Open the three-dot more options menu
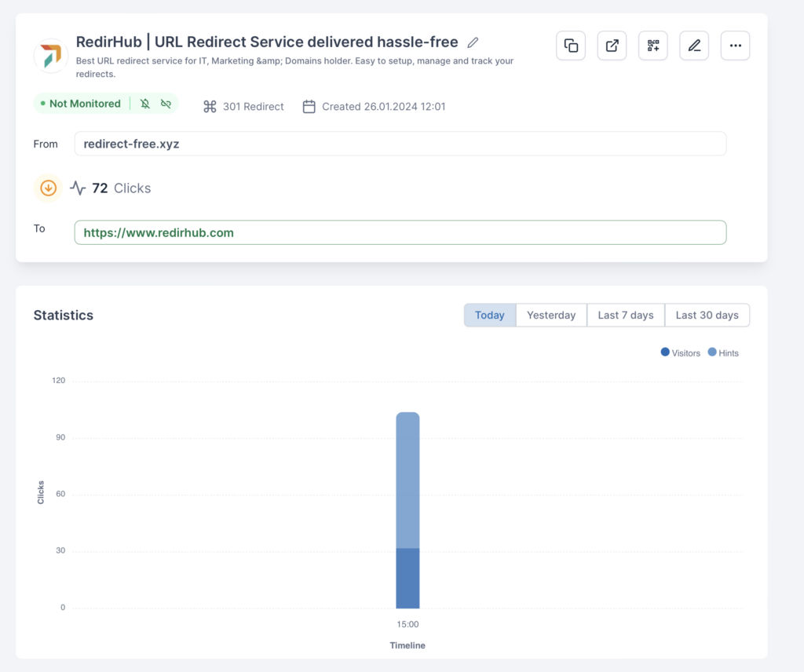 coord(735,46)
